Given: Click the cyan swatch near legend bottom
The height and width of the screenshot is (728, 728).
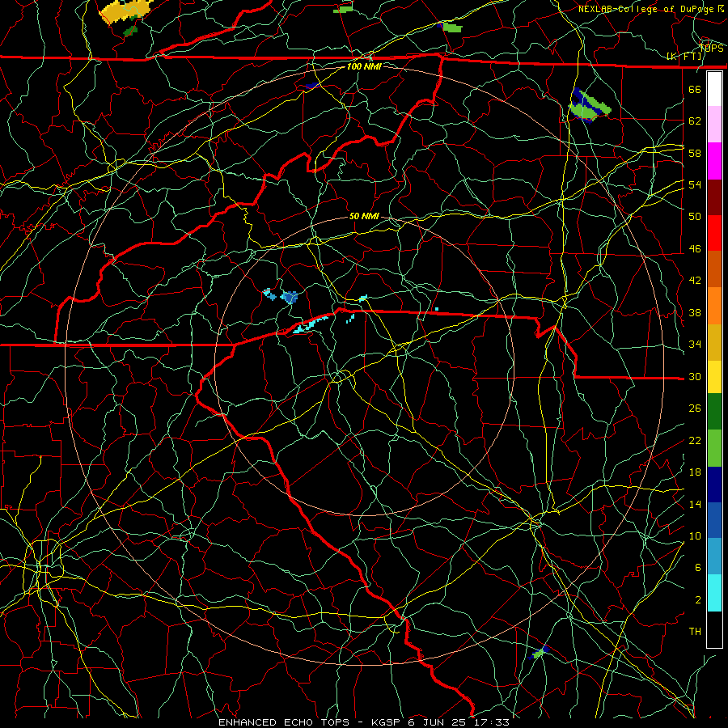Looking at the screenshot, I should point(714,593).
